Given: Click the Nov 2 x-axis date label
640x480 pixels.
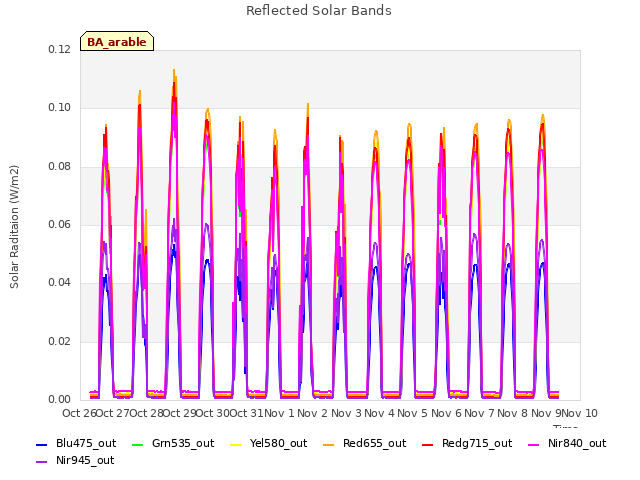Looking at the screenshot, I should coord(312,413).
